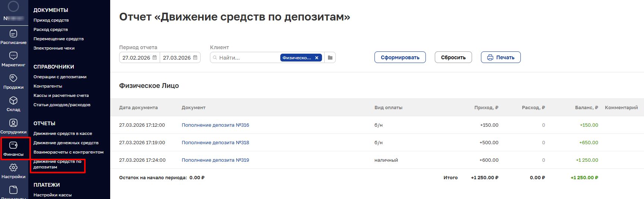Open the client folder picker icon
This screenshot has width=644, height=199.
(330, 58)
